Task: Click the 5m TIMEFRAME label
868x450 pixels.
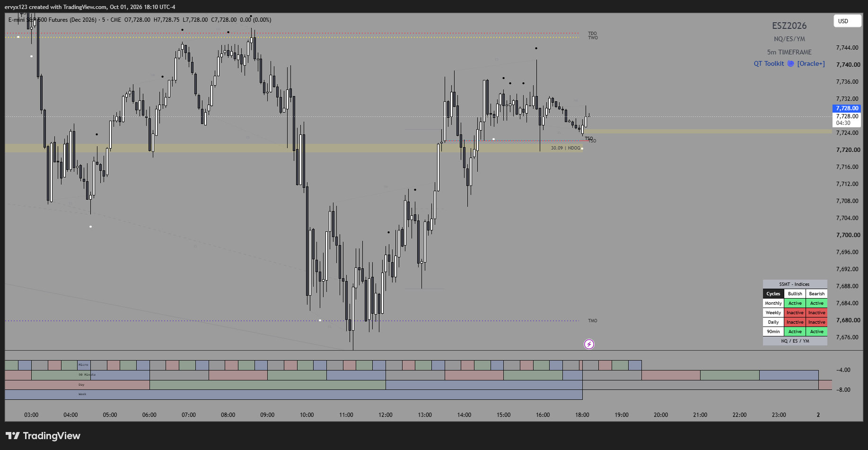Action: [x=789, y=52]
